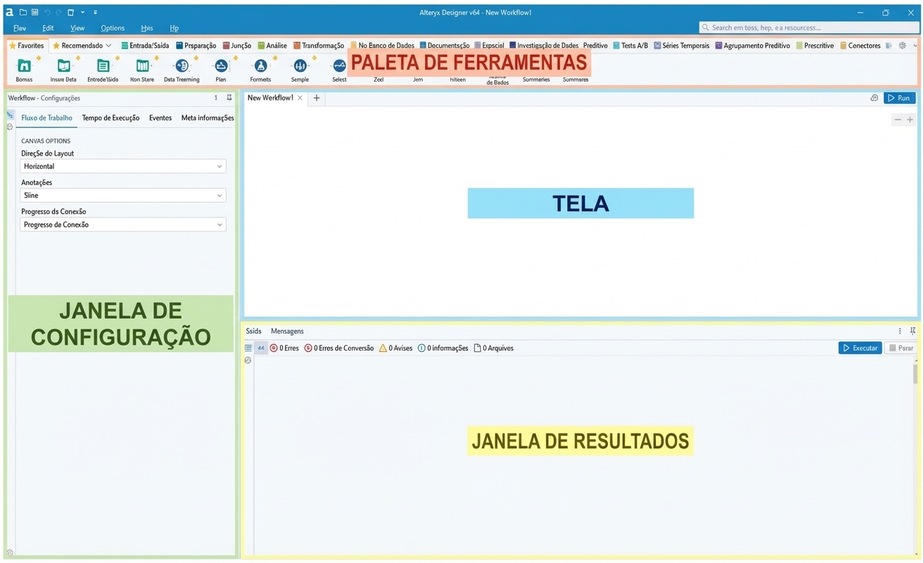Click the undo arrow in the title bar
Screen dimensions: 924x563
tap(47, 12)
